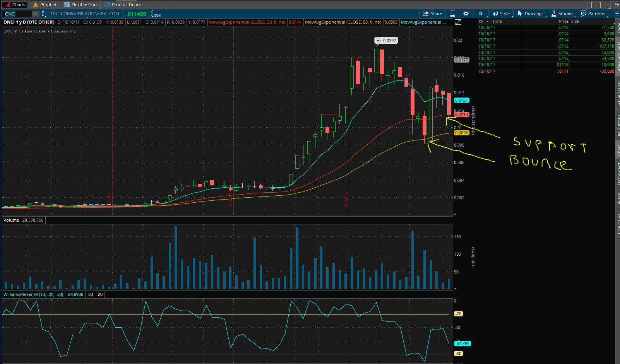Click the ON4 COMMUNICATIONS INC COM name

coord(85,14)
